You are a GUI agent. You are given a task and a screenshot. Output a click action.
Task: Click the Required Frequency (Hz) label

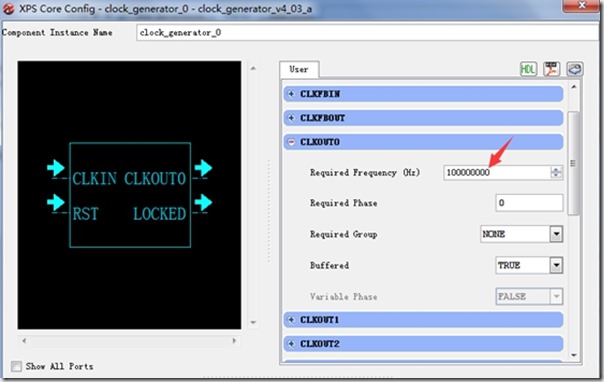365,173
